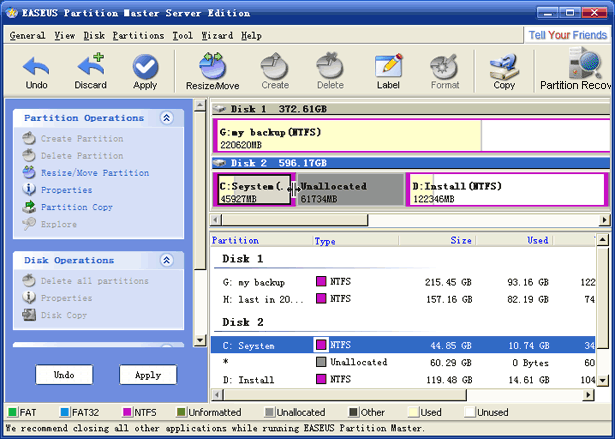The image size is (615, 439).
Task: Open the Partitions menu
Action: (139, 35)
